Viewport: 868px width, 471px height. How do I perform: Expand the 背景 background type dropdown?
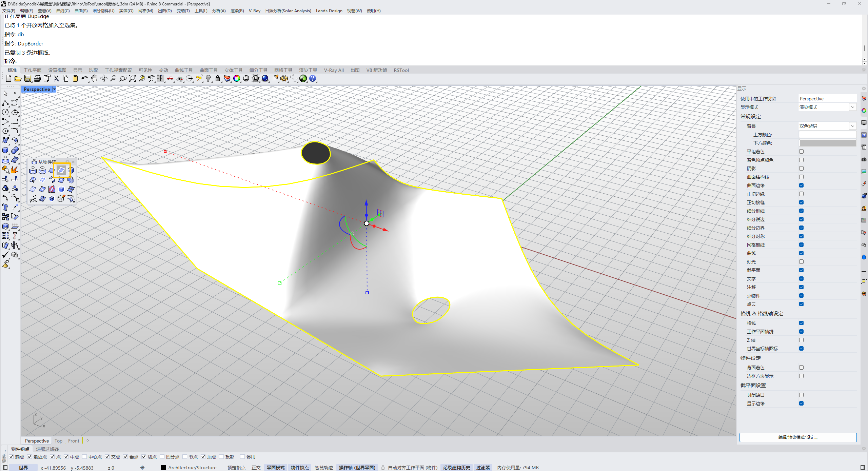[852, 126]
